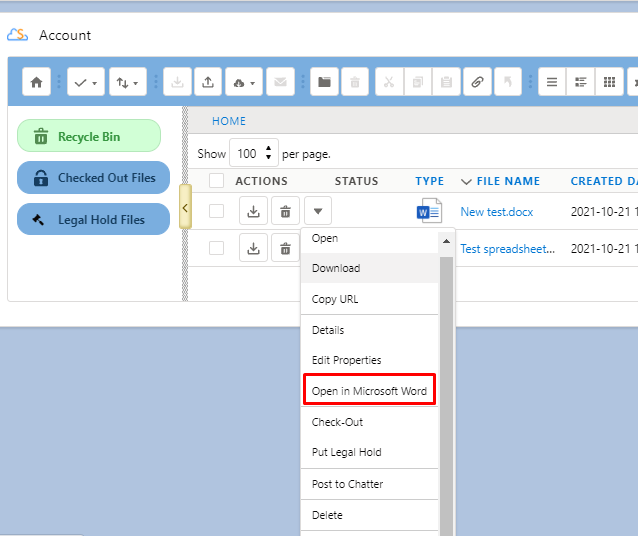Expand the sort arrows dropdown in toolbar
638x536 pixels.
[128, 82]
